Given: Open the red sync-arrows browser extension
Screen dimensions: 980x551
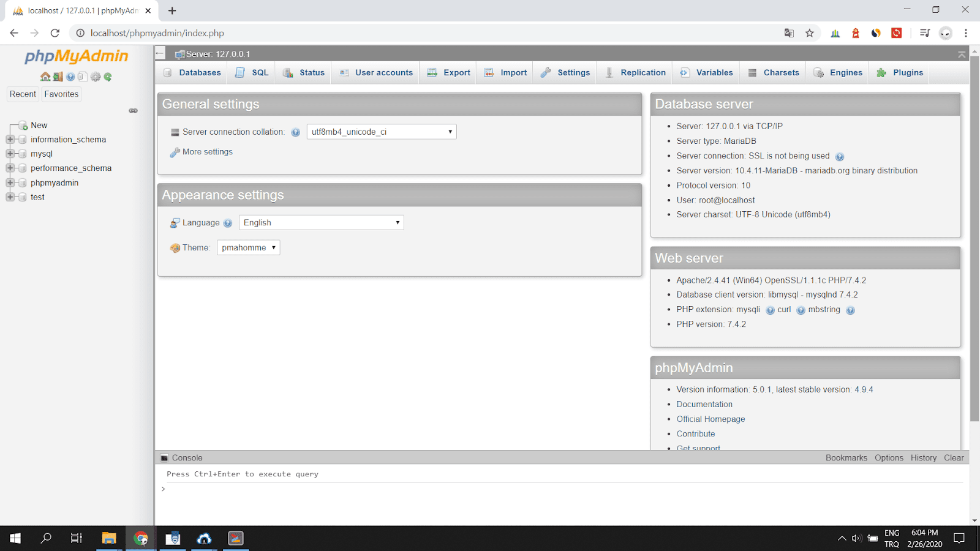Looking at the screenshot, I should (x=897, y=33).
